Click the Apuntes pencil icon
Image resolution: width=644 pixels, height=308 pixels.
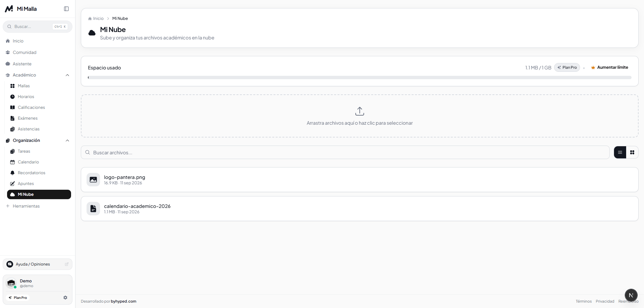point(12,184)
